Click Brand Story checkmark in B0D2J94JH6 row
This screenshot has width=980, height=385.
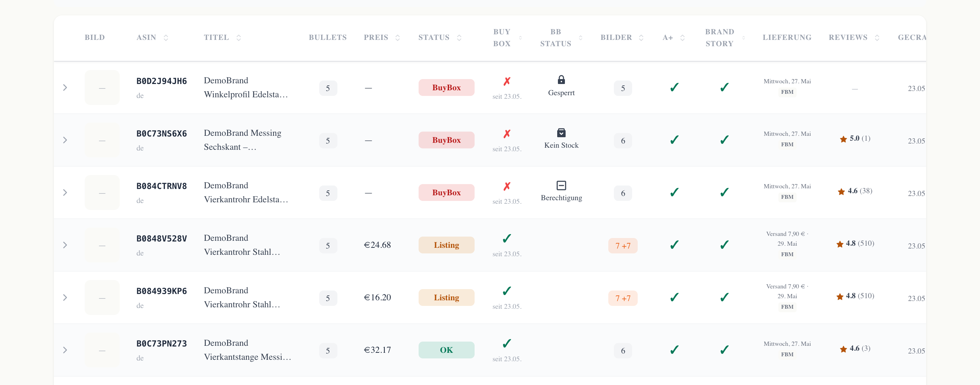pos(724,87)
